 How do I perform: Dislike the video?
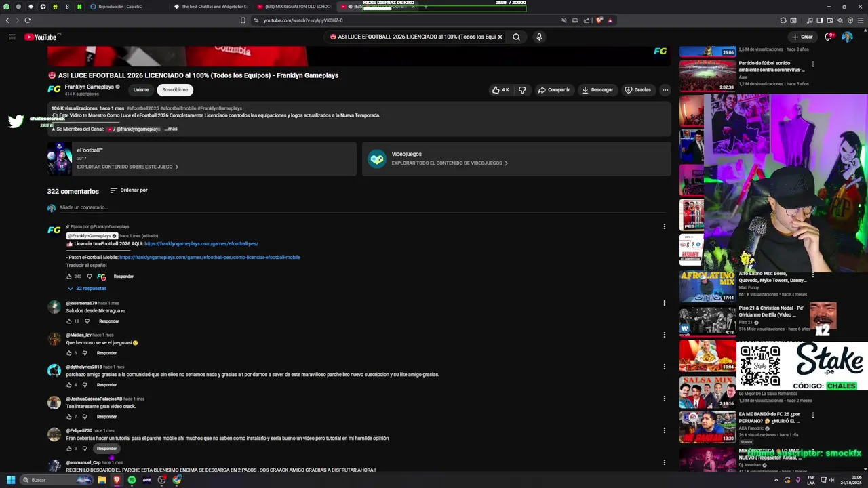pos(522,89)
